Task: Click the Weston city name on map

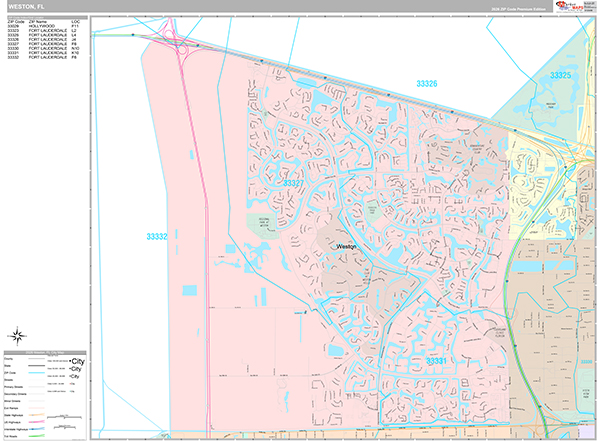Action: point(346,247)
